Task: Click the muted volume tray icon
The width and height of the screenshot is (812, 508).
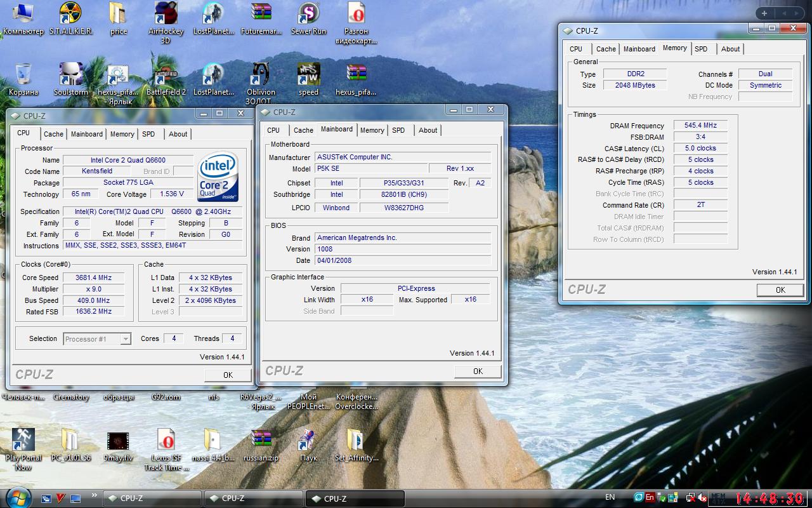Action: pyautogui.click(x=702, y=498)
